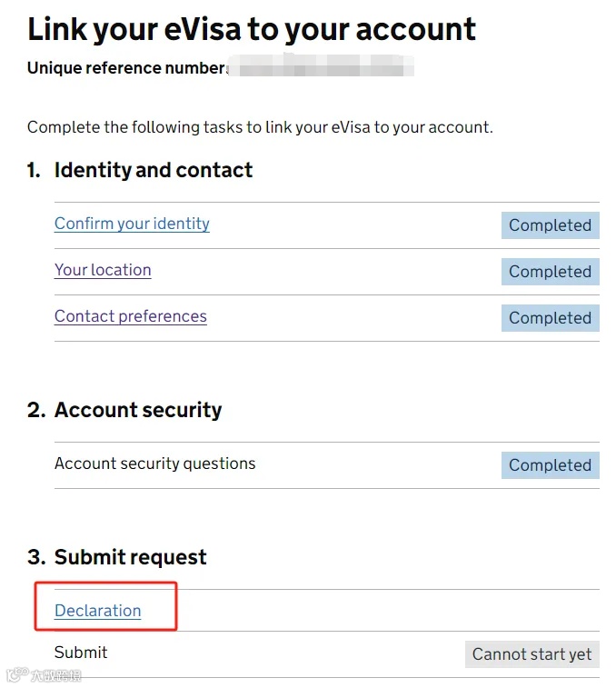The image size is (616, 688).
Task: Click the Cannot start yet status tag
Action: (x=532, y=654)
